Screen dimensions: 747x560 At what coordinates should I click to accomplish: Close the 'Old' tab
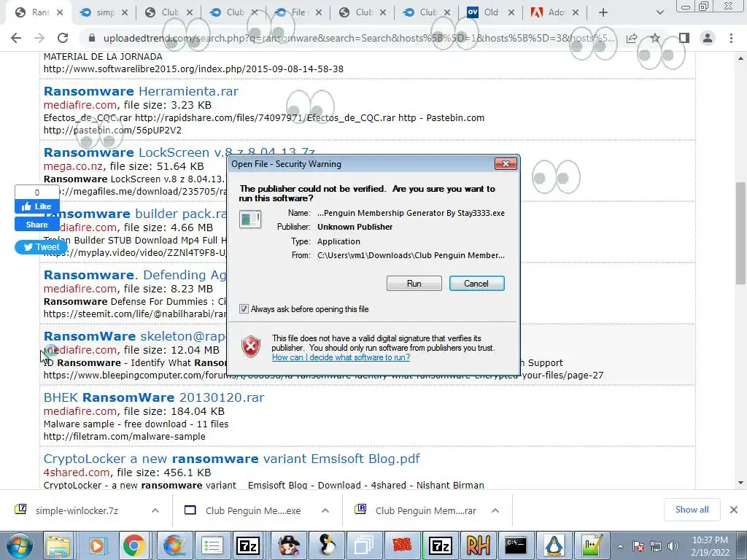511,13
